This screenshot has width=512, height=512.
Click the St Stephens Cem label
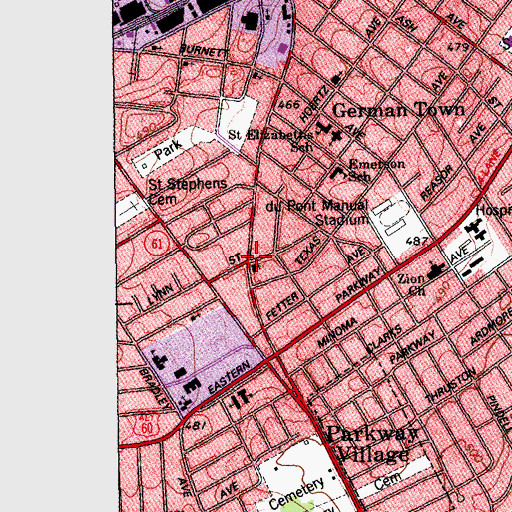tap(188, 191)
